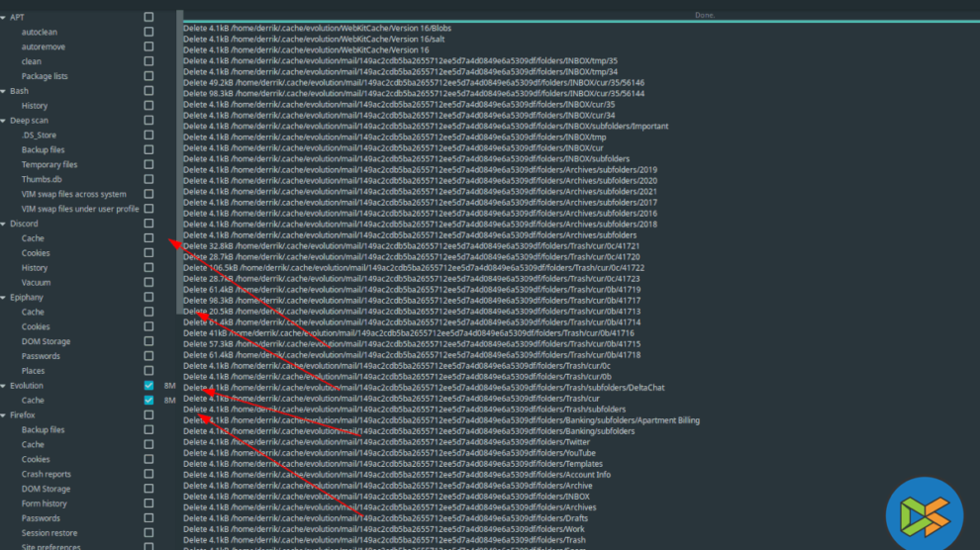The width and height of the screenshot is (980, 550).
Task: Select History under Discord
Action: 35,268
